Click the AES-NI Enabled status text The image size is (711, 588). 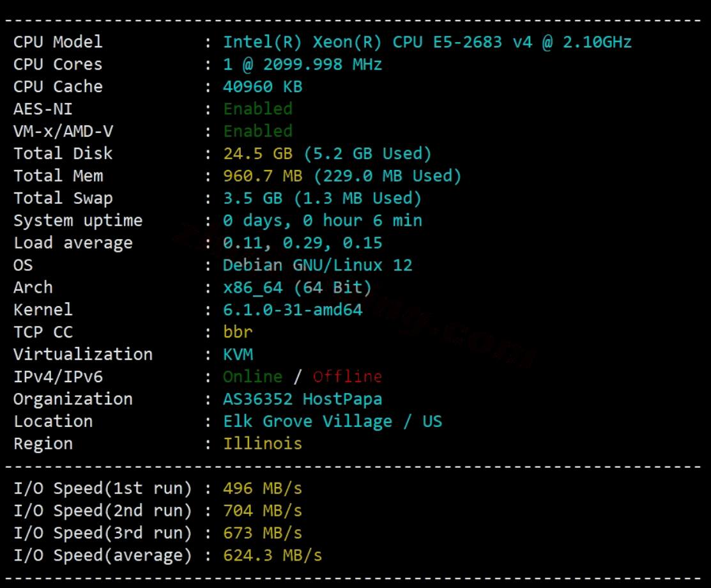point(257,109)
